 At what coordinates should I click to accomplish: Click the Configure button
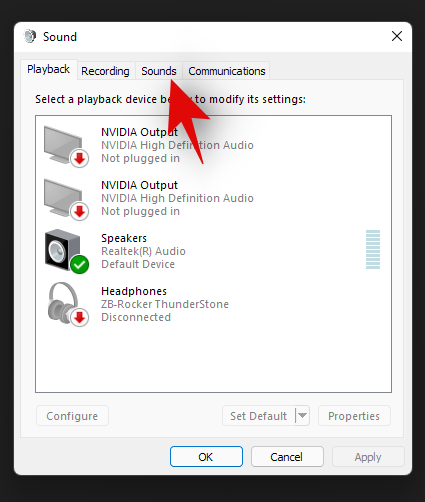click(72, 416)
